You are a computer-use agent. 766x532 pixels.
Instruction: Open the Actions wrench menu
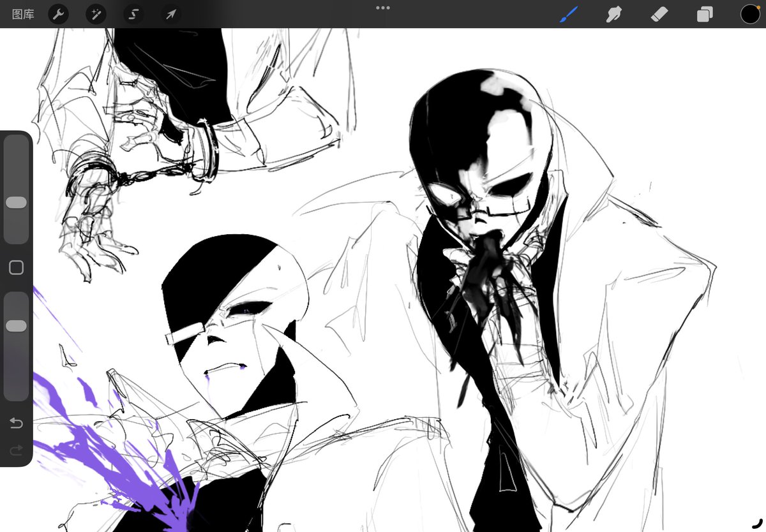click(x=59, y=14)
